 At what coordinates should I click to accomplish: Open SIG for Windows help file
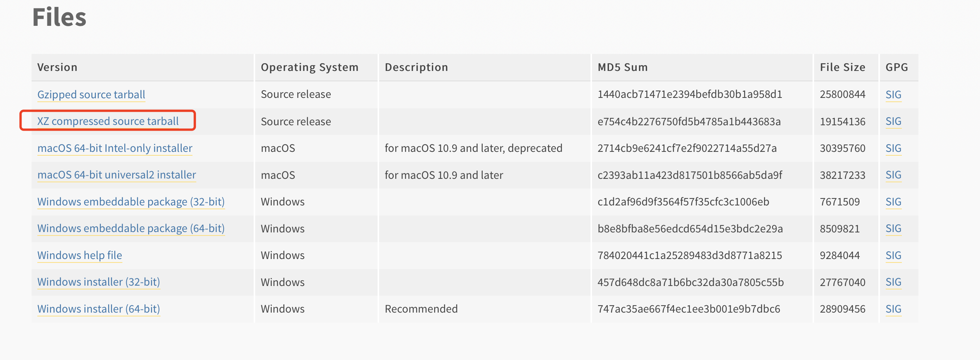click(x=893, y=255)
